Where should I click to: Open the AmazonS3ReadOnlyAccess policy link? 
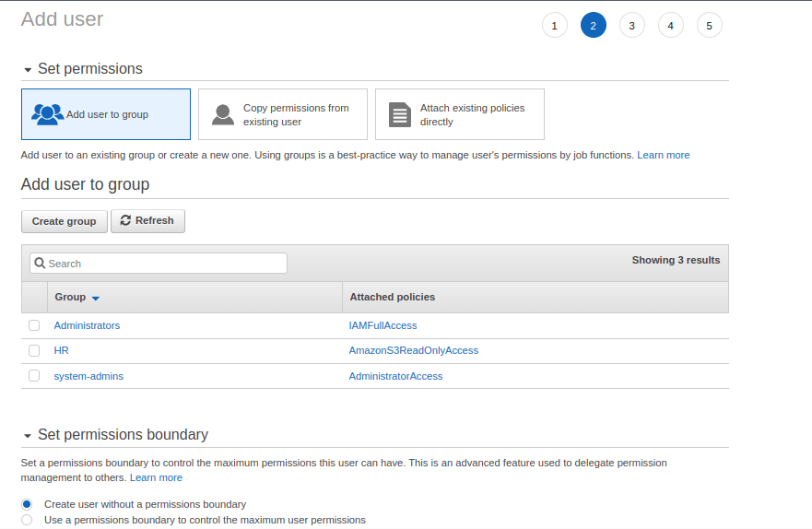click(413, 350)
